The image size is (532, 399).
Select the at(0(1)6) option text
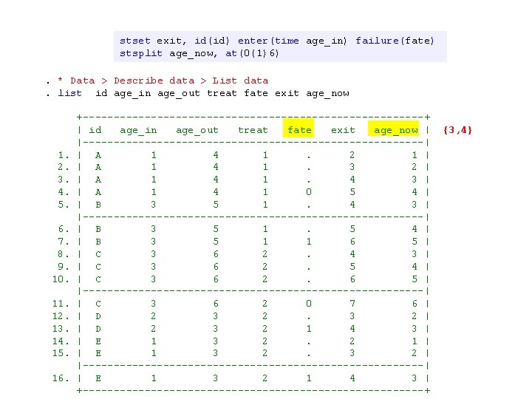252,54
